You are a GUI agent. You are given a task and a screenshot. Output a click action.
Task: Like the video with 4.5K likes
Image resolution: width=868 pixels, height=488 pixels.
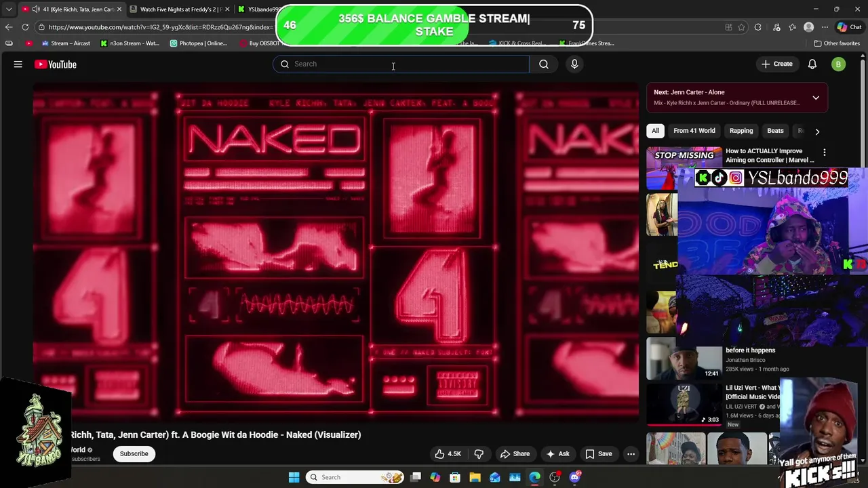448,454
